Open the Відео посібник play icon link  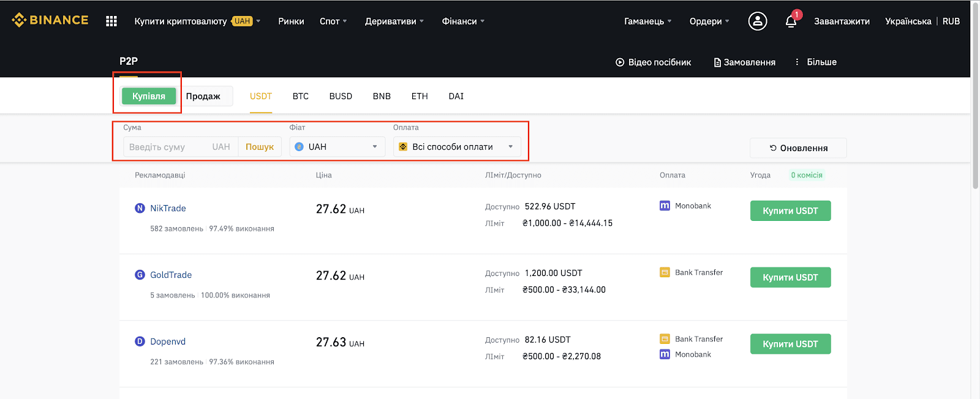(620, 62)
